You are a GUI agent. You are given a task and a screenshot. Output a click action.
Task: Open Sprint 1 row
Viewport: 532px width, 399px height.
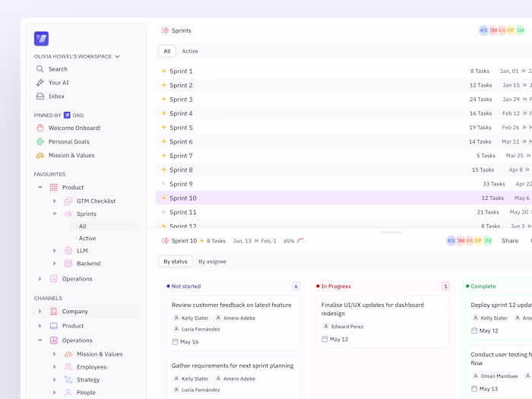click(344, 71)
